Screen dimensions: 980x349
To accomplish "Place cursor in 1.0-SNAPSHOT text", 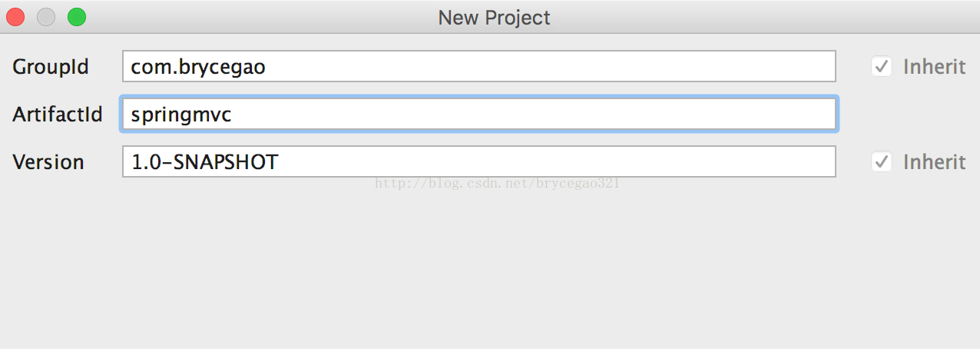I will coord(205,162).
